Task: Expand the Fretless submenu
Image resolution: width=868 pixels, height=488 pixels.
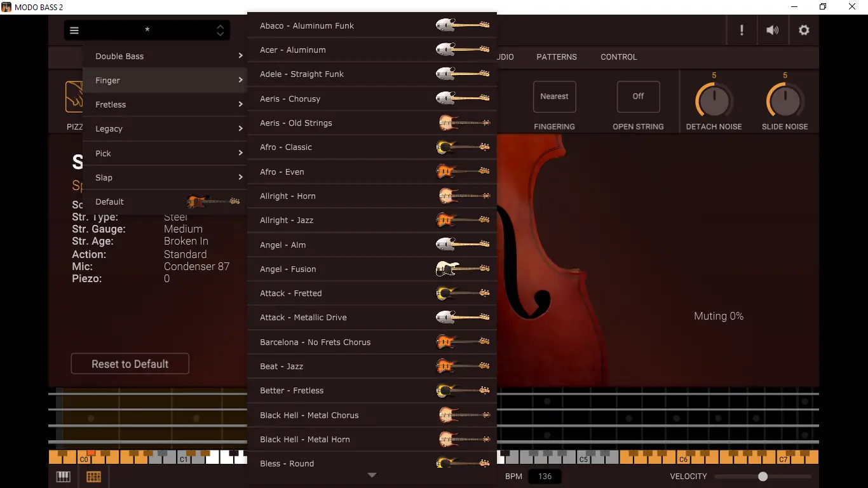Action: click(165, 104)
